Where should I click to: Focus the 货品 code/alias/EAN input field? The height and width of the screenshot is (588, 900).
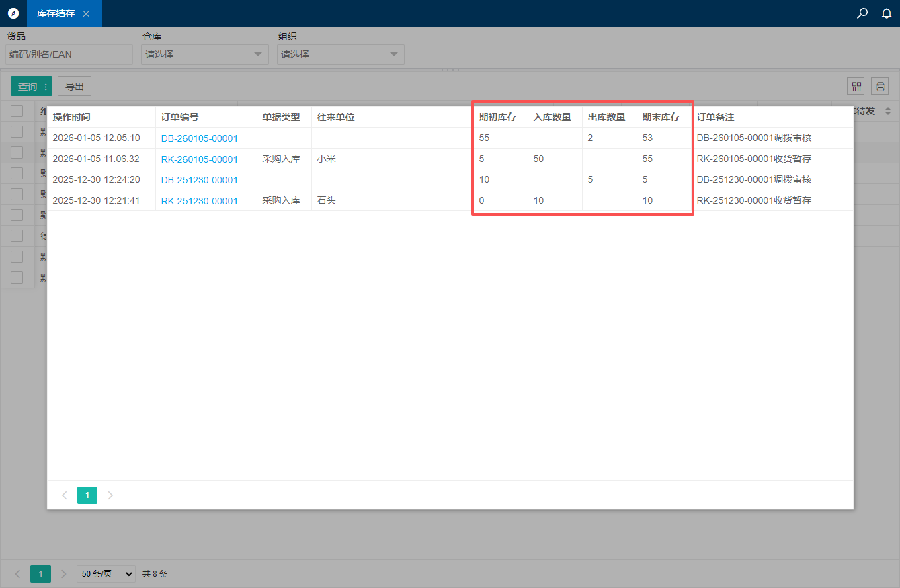[x=69, y=54]
